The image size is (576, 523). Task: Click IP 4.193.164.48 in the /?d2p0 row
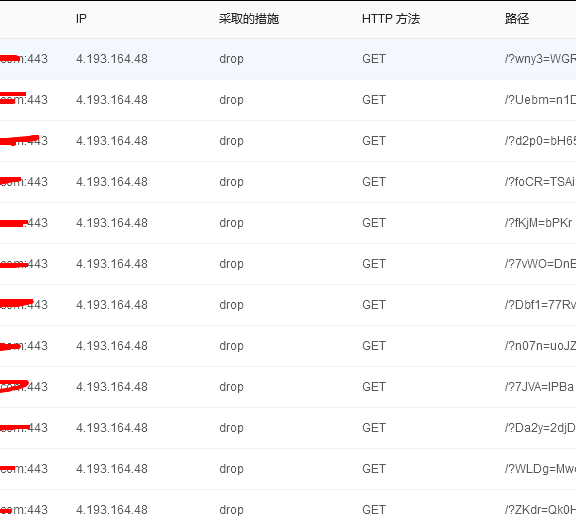click(x=112, y=141)
